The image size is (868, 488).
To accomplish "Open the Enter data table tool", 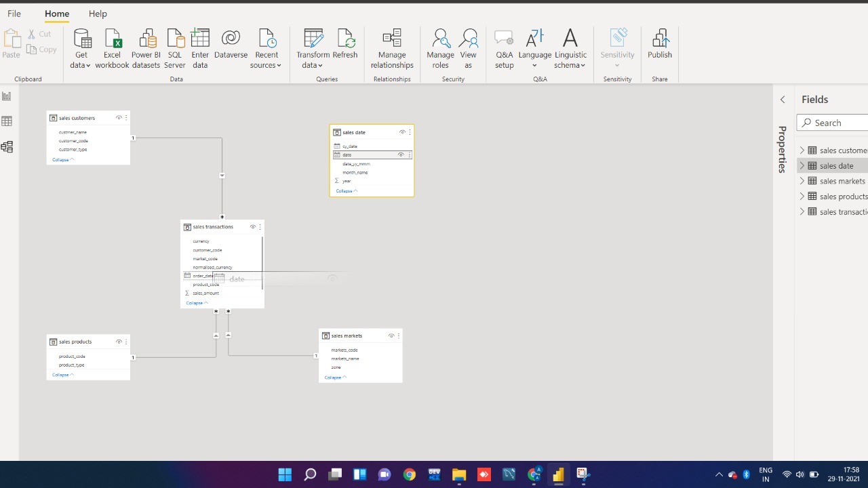I will point(200,49).
